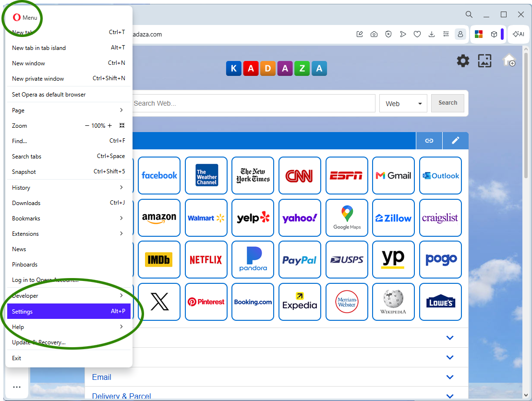Open the Google Maps tile

347,218
